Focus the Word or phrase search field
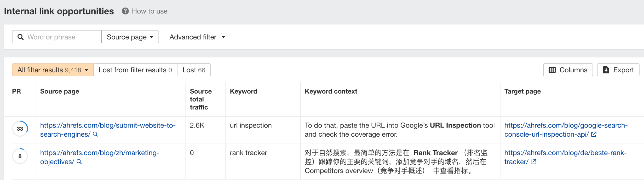The width and height of the screenshot is (644, 180). click(x=63, y=37)
